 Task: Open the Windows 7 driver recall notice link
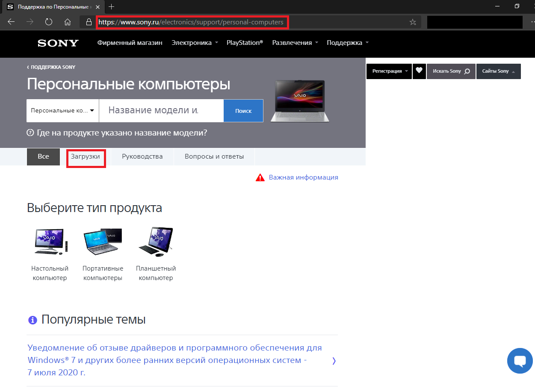(x=175, y=360)
